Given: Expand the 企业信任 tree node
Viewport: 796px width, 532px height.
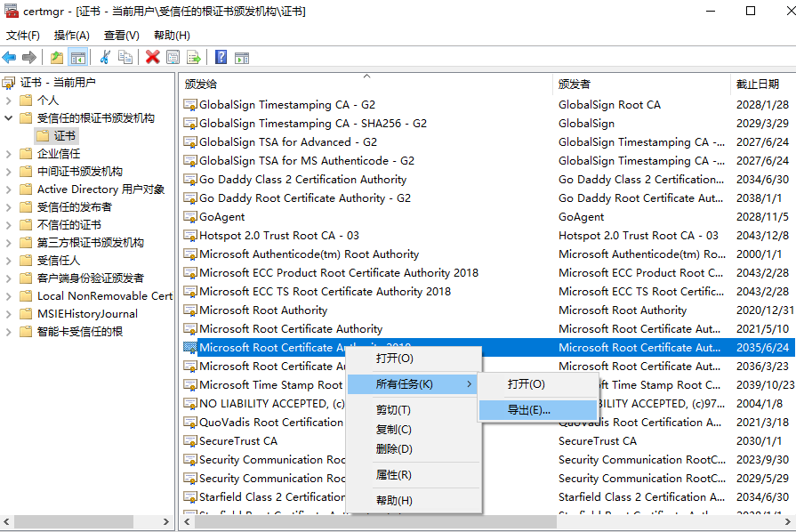Looking at the screenshot, I should click(9, 154).
